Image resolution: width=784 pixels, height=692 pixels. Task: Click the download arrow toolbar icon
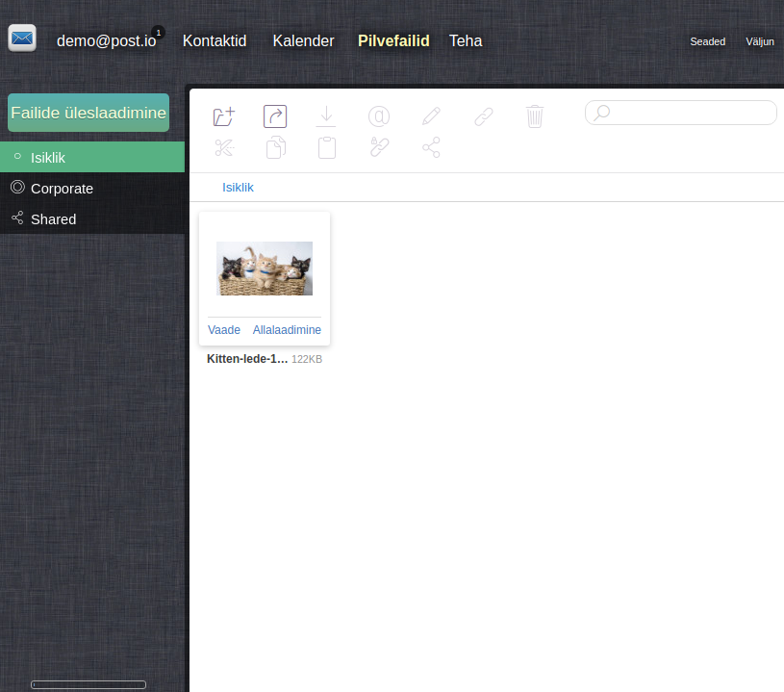[326, 116]
